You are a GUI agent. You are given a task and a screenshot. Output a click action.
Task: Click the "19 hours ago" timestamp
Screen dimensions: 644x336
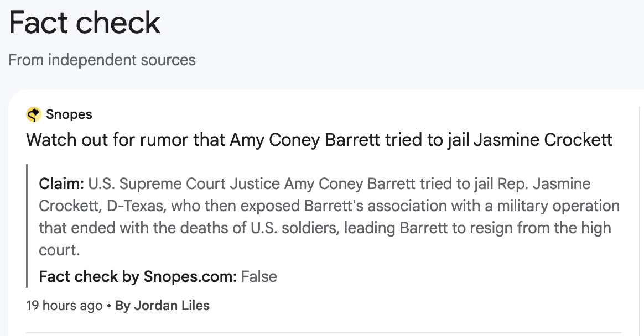pos(64,306)
